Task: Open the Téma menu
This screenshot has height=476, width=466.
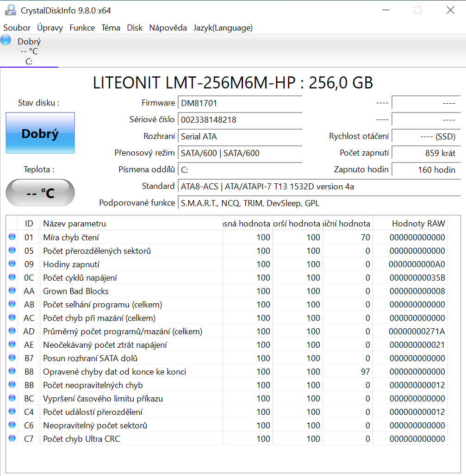Action: tap(111, 28)
